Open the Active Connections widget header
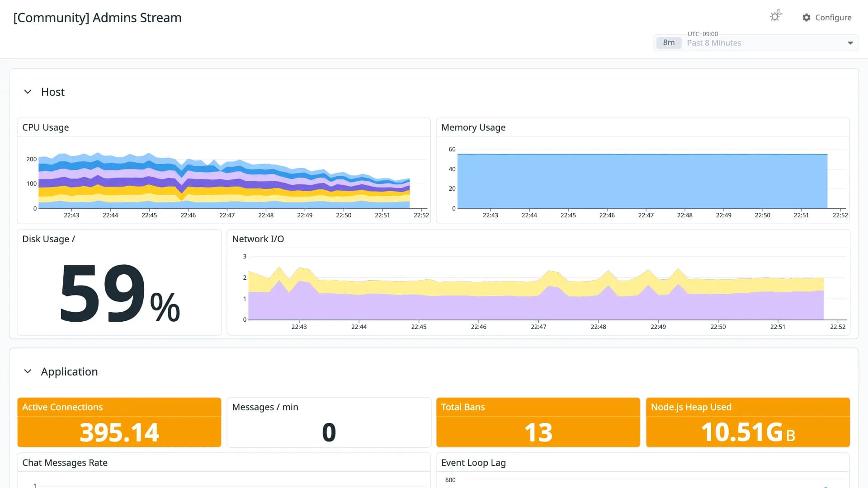Image resolution: width=868 pixels, height=488 pixels. pyautogui.click(x=119, y=407)
